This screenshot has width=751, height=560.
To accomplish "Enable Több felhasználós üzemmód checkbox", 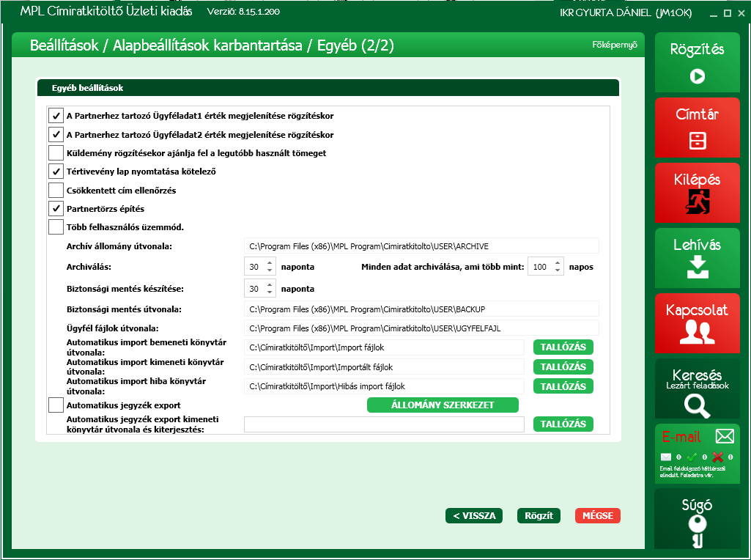I will [56, 226].
